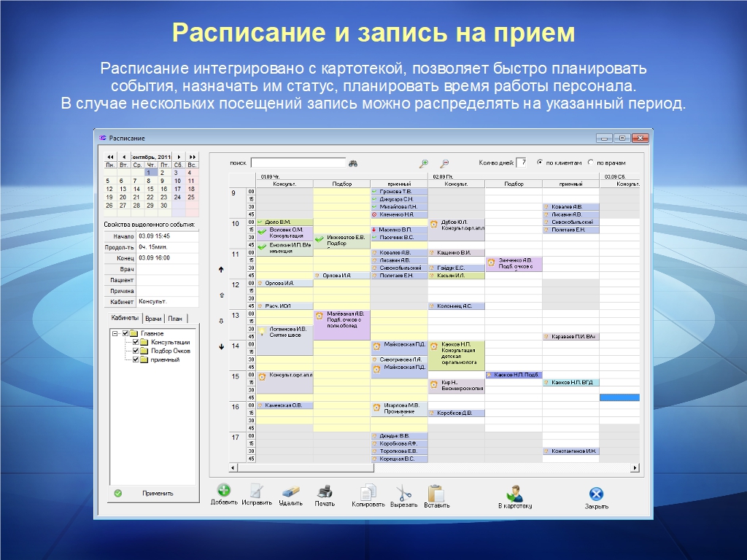Image resolution: width=747 pixels, height=560 pixels.
Task: Click the Вставить clipboard icon
Action: (x=436, y=492)
